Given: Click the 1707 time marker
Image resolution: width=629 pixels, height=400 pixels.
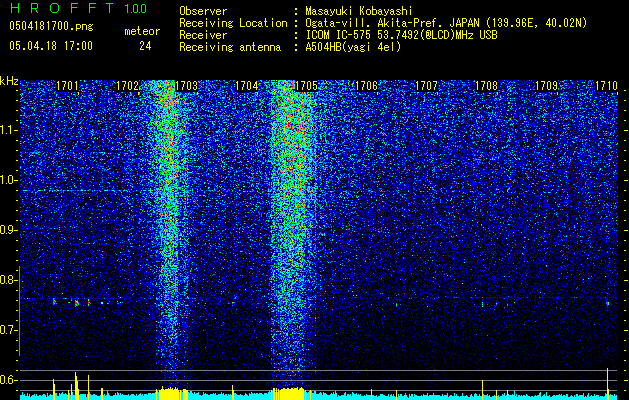Looking at the screenshot, I should click(x=426, y=86).
